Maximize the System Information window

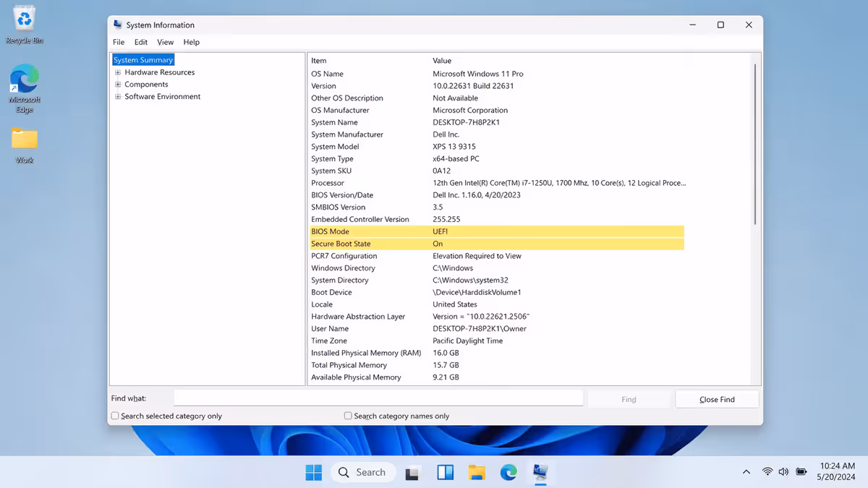pos(720,25)
